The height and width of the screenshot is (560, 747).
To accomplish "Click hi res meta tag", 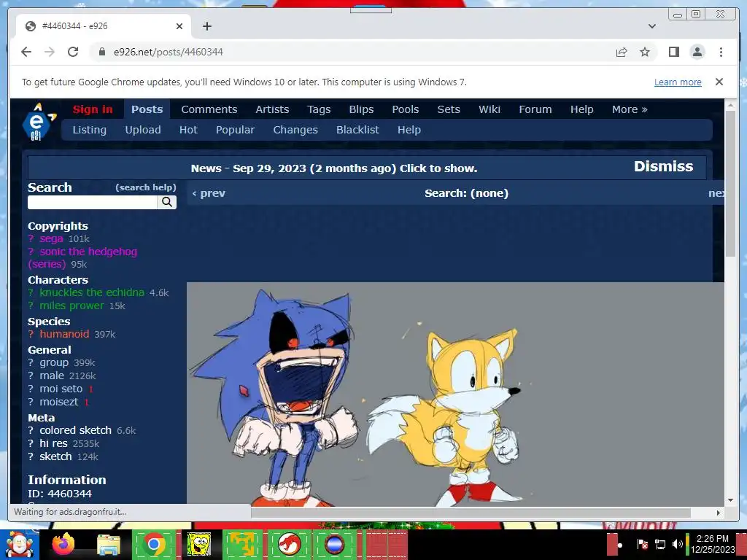I will point(53,443).
